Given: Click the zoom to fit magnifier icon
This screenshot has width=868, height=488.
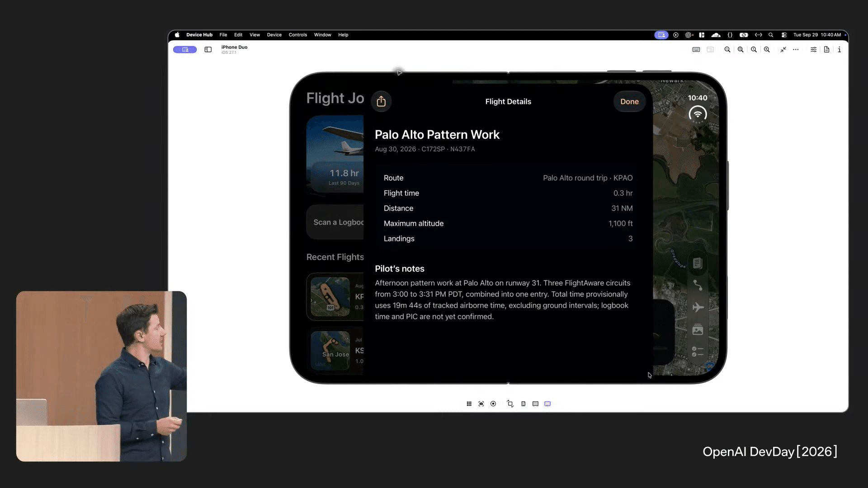Looking at the screenshot, I should (x=741, y=50).
